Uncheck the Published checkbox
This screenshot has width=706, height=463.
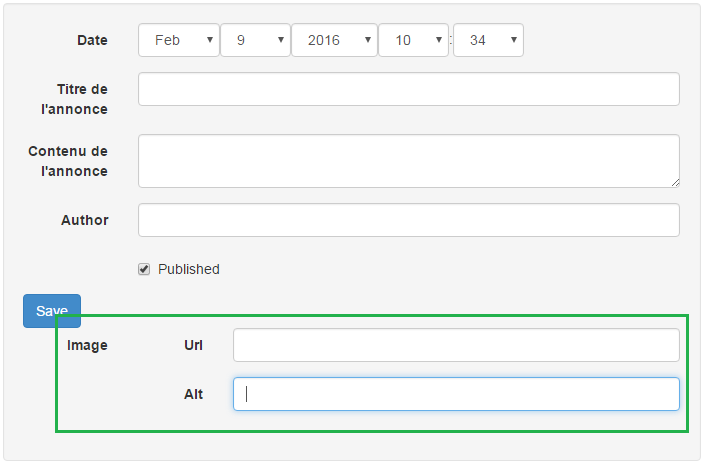point(144,269)
